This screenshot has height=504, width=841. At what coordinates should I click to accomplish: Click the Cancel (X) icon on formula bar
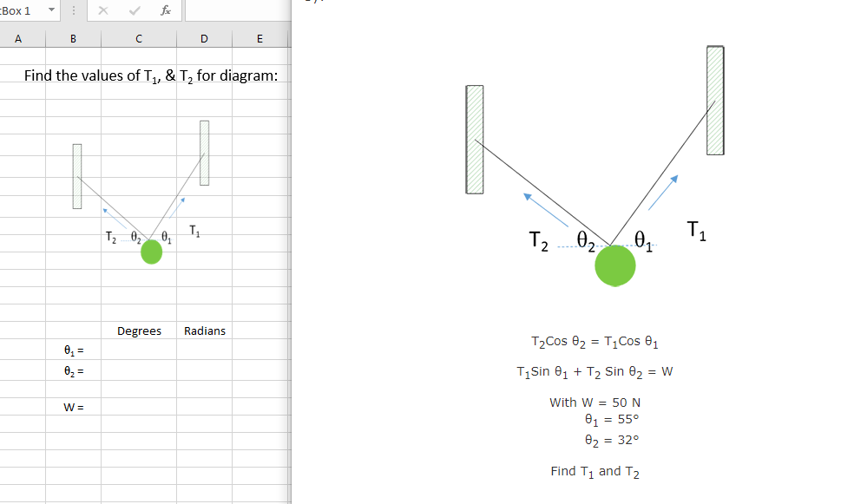pos(103,10)
